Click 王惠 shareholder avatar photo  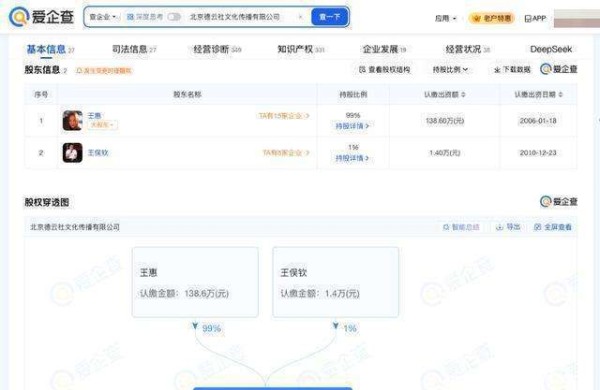click(x=72, y=121)
